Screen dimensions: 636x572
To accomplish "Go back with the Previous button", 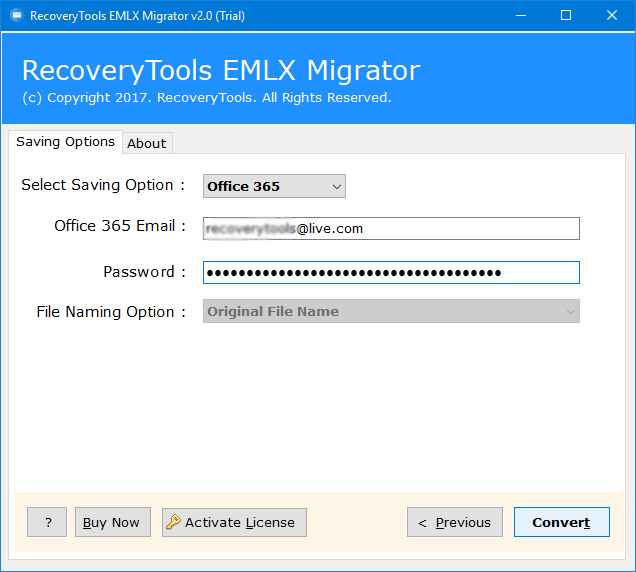I will point(455,522).
